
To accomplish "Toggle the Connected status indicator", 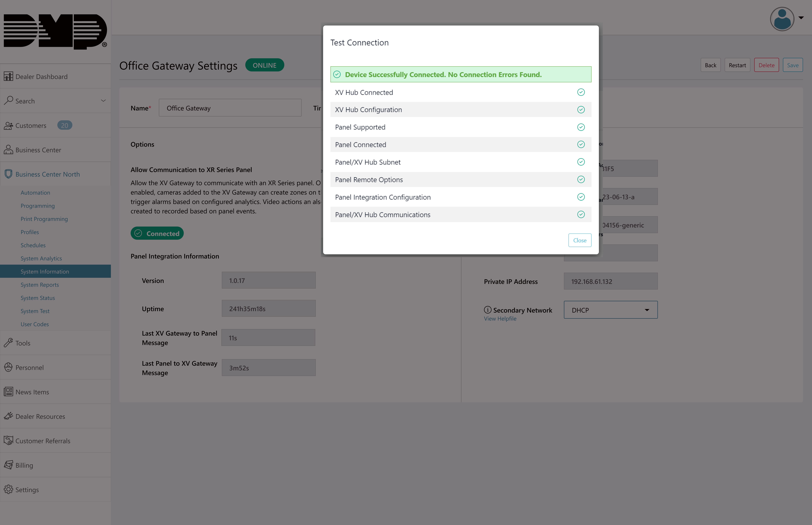I will pos(157,233).
